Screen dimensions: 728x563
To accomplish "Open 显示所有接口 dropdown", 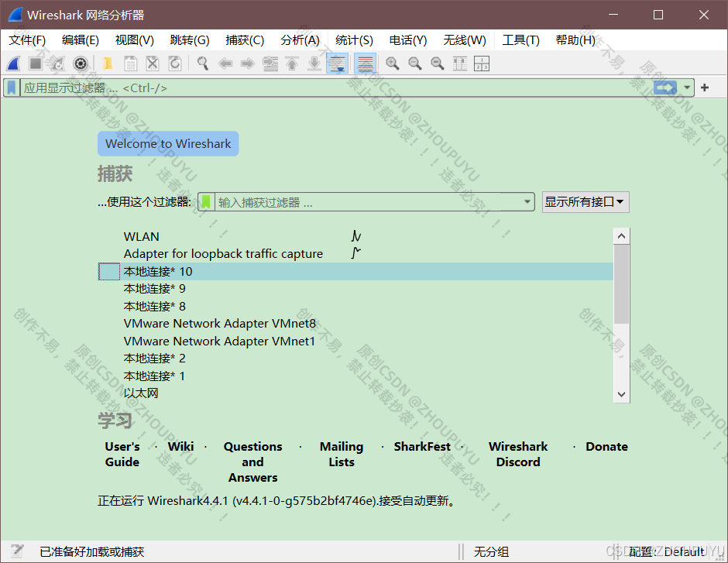I will coord(585,202).
